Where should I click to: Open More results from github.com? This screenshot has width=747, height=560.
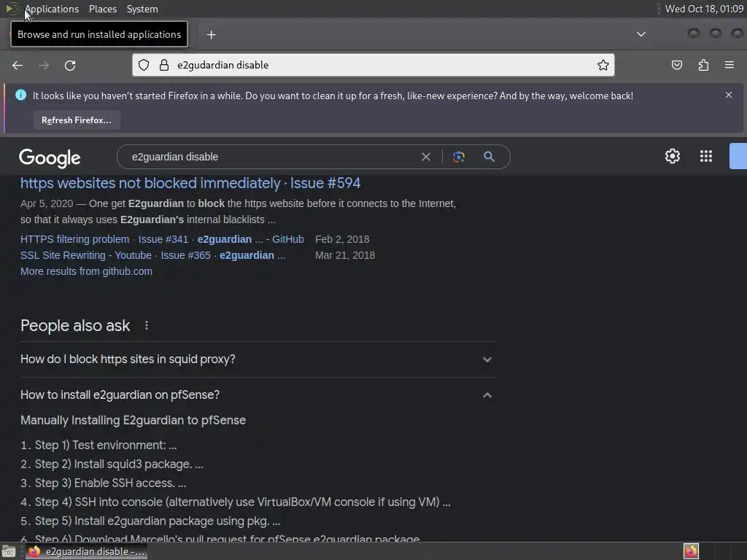(x=86, y=271)
